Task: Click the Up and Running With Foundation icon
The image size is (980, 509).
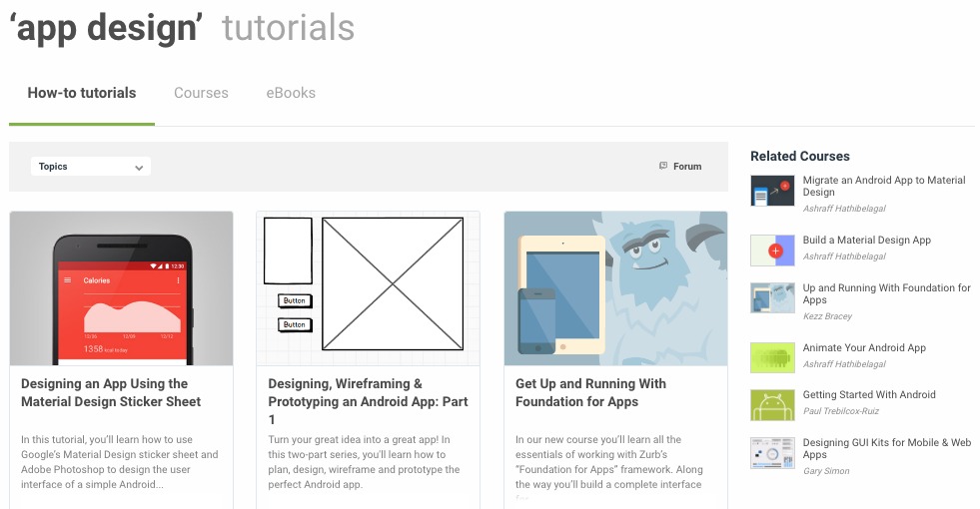Action: 772,297
